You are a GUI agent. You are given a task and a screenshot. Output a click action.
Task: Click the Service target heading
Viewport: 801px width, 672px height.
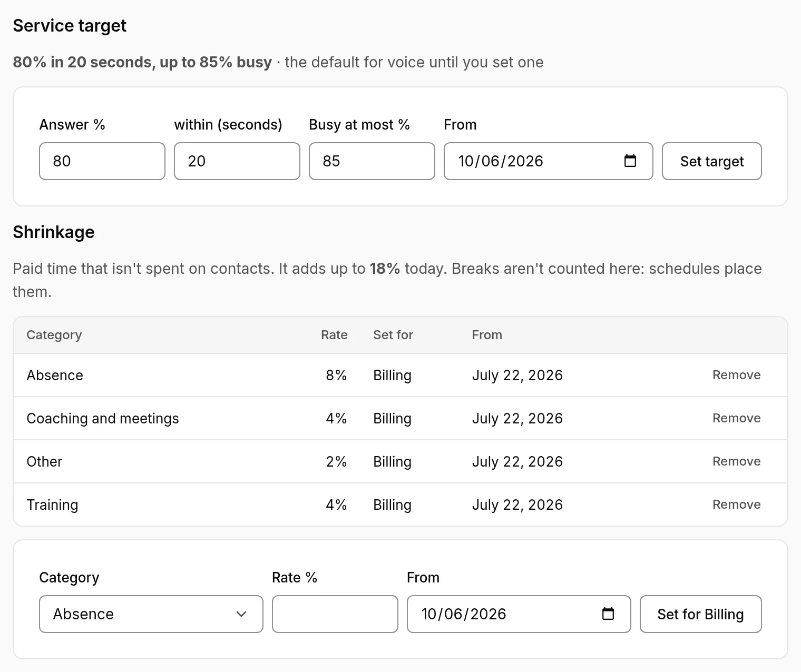tap(70, 25)
